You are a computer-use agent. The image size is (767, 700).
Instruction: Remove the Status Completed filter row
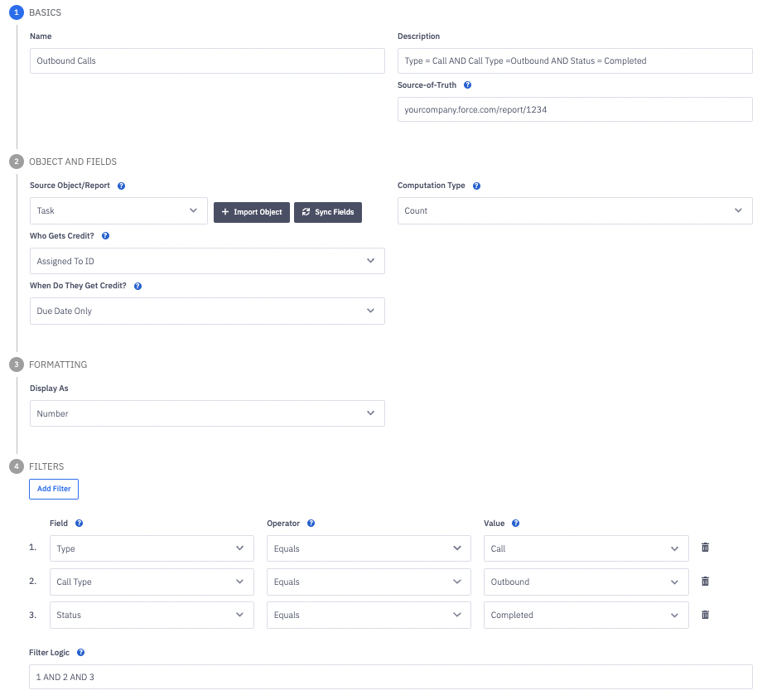pyautogui.click(x=705, y=615)
